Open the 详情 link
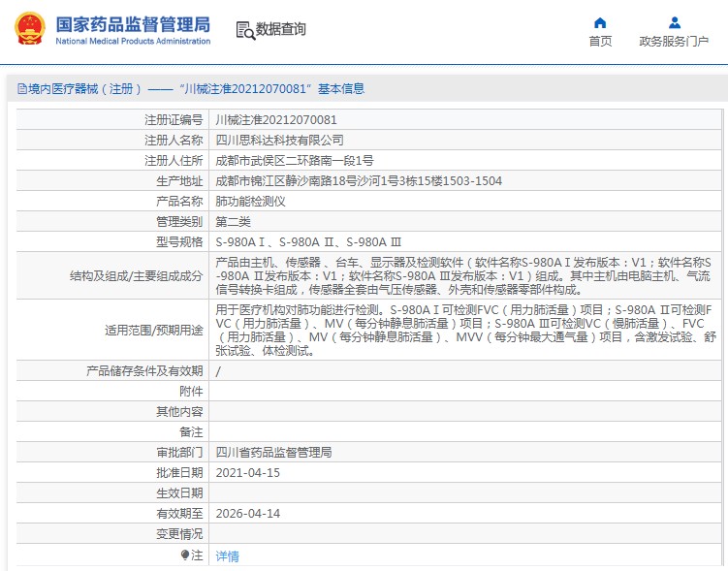 227,556
